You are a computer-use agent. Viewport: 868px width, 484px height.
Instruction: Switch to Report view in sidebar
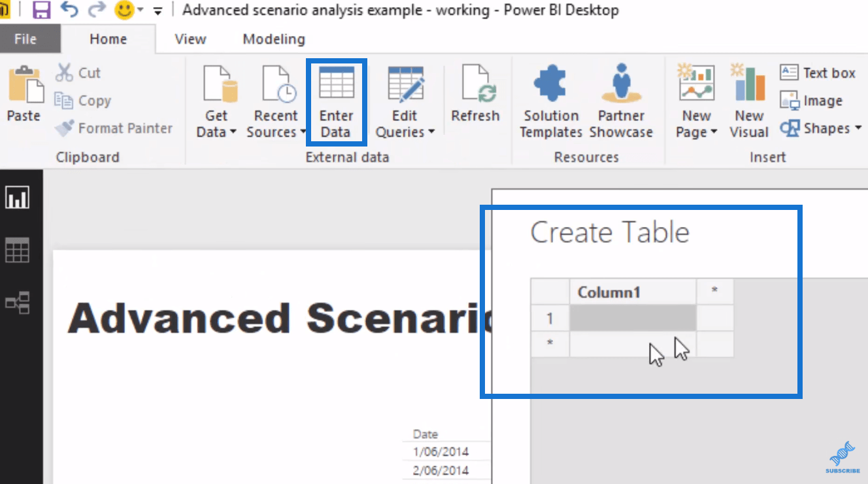(17, 198)
